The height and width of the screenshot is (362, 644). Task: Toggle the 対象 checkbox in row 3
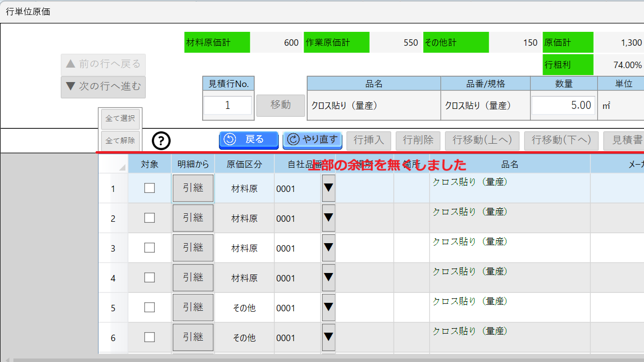[x=149, y=248]
